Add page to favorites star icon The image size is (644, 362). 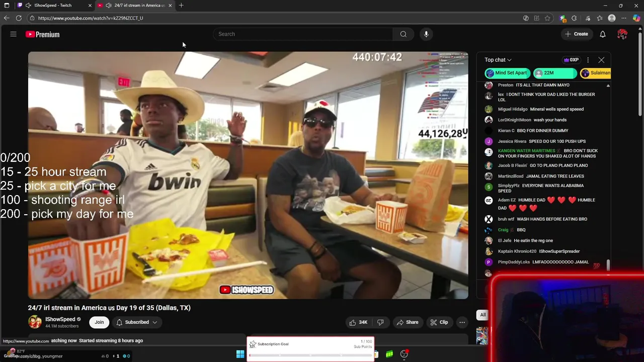click(547, 18)
